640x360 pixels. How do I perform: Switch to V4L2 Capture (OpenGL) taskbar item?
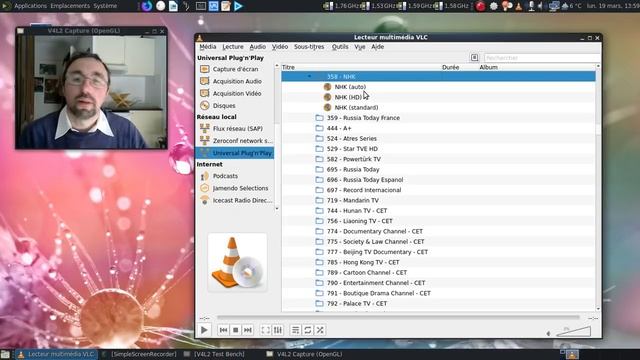(x=304, y=354)
